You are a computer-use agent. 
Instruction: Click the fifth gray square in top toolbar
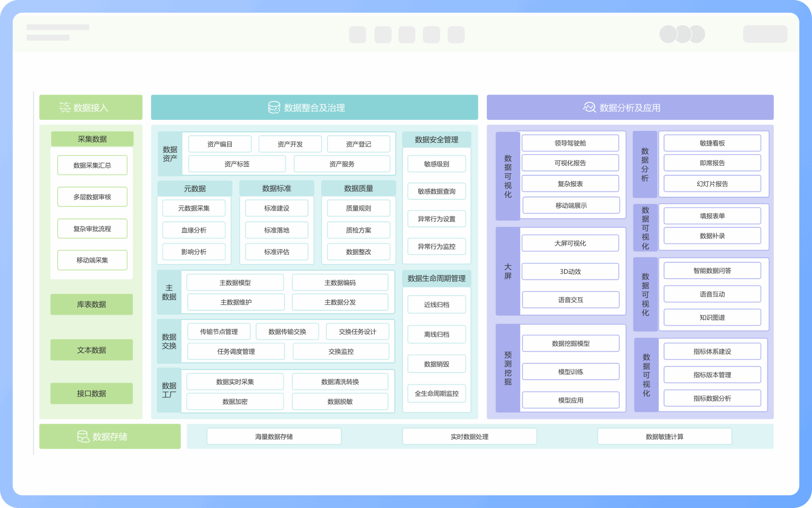456,34
